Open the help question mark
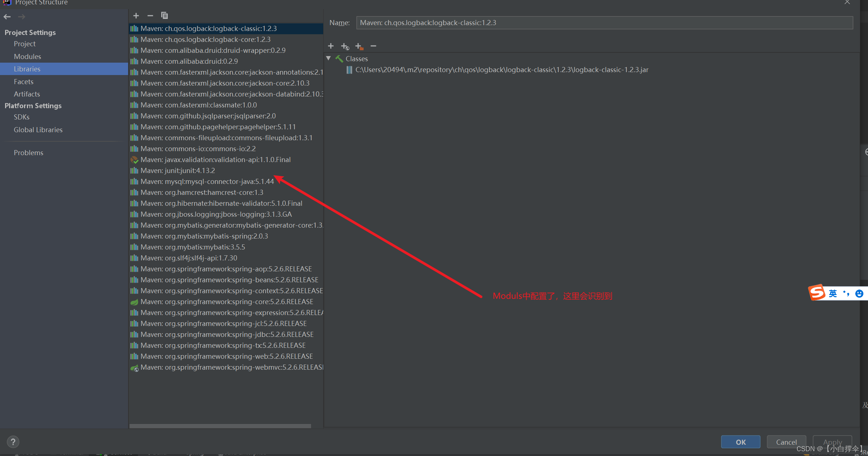The height and width of the screenshot is (456, 868). click(13, 442)
